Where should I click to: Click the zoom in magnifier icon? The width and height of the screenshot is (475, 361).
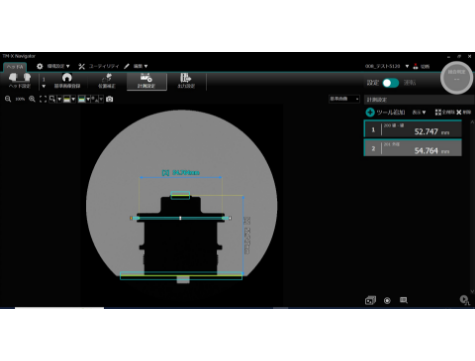point(32,99)
